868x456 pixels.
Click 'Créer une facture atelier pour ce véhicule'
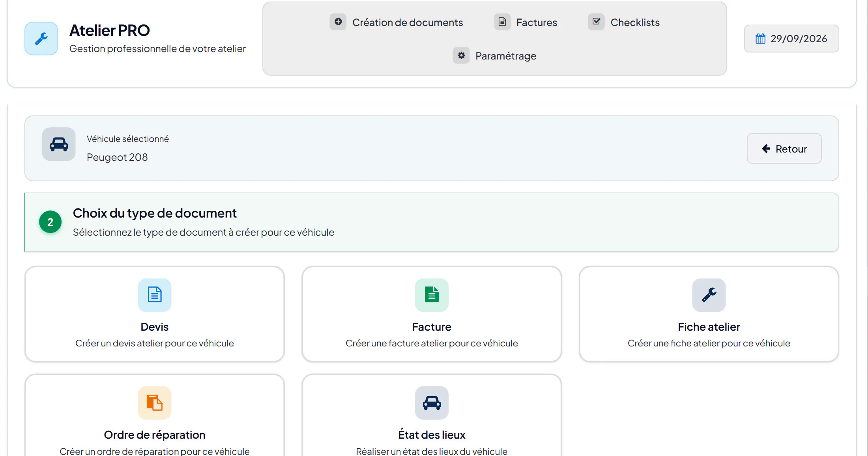tap(432, 343)
